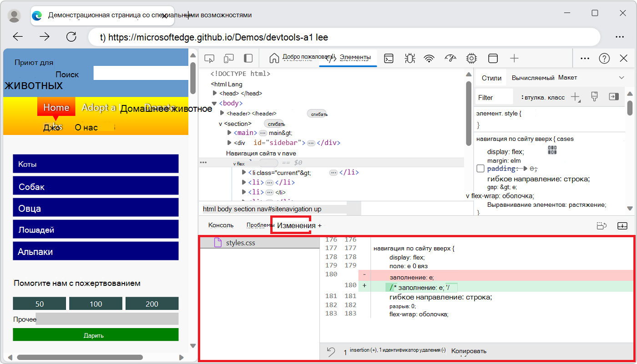Refresh the page with reload icon

click(71, 37)
